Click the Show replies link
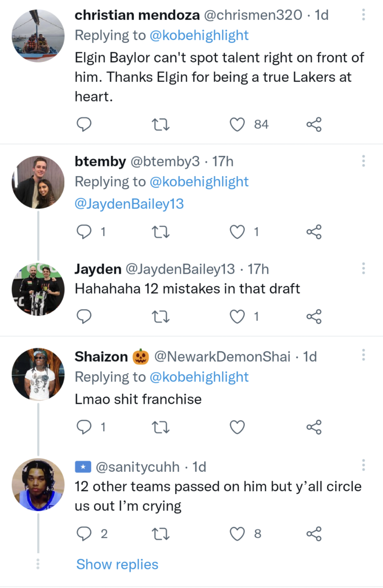The width and height of the screenshot is (383, 588). (117, 564)
